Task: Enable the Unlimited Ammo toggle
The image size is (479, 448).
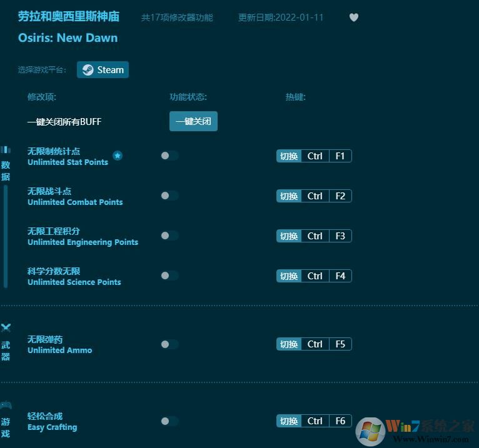Action: [x=169, y=344]
